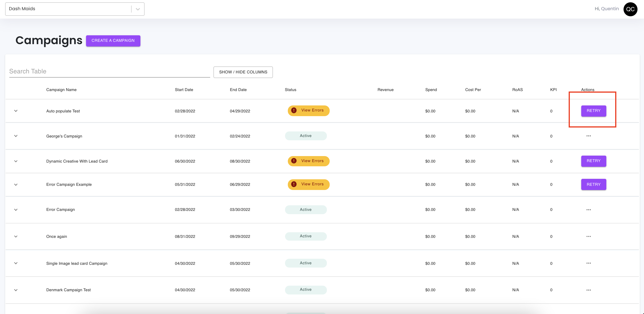
Task: Focus the Search Table input field
Action: 109,72
